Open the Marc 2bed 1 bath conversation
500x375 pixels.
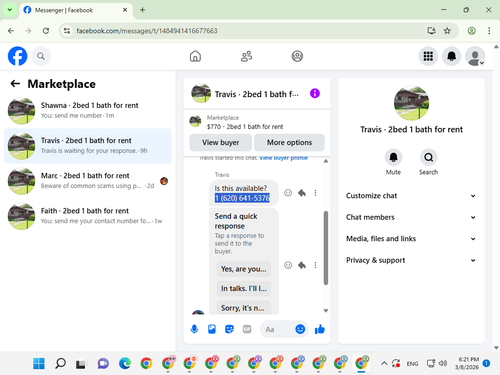click(x=88, y=181)
